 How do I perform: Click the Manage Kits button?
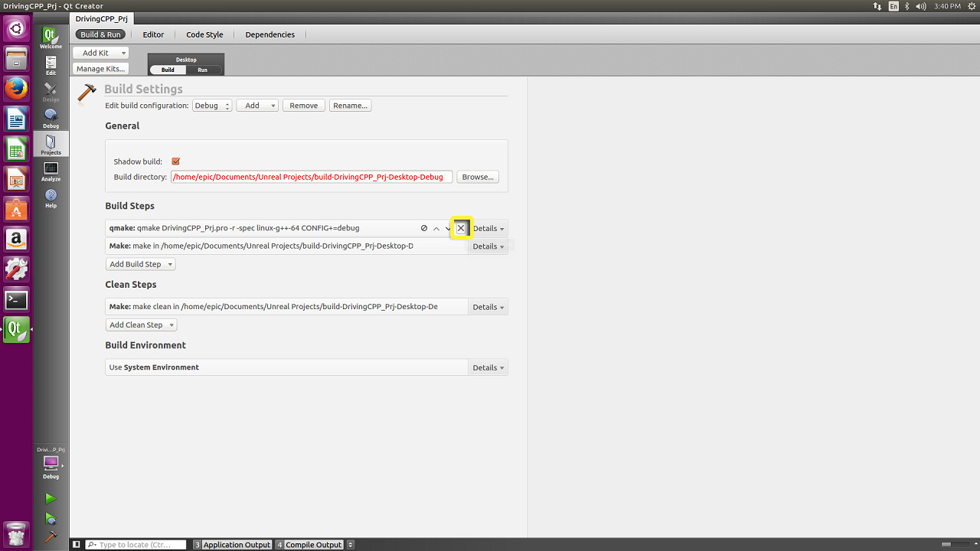click(x=100, y=69)
